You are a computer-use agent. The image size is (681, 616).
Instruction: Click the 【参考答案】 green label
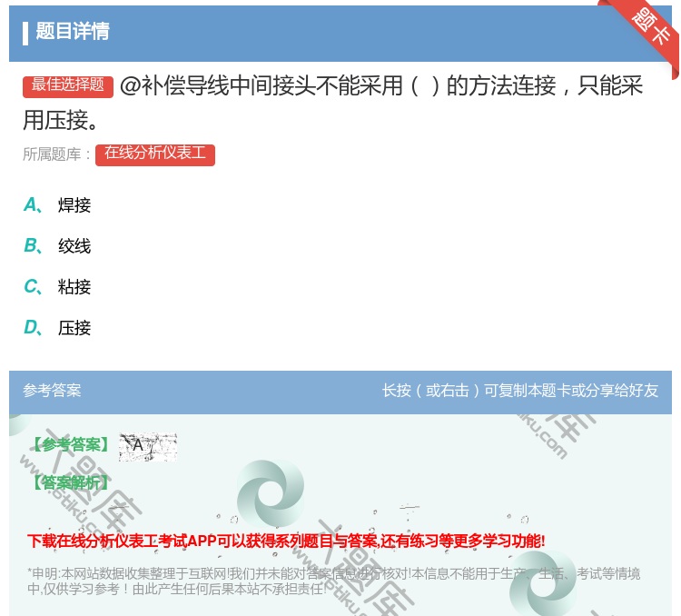(x=71, y=444)
